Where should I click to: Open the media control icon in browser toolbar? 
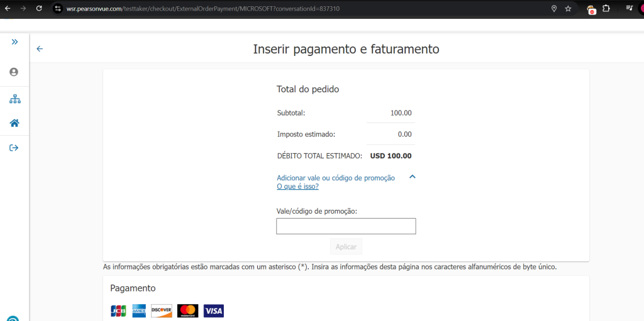(629, 9)
